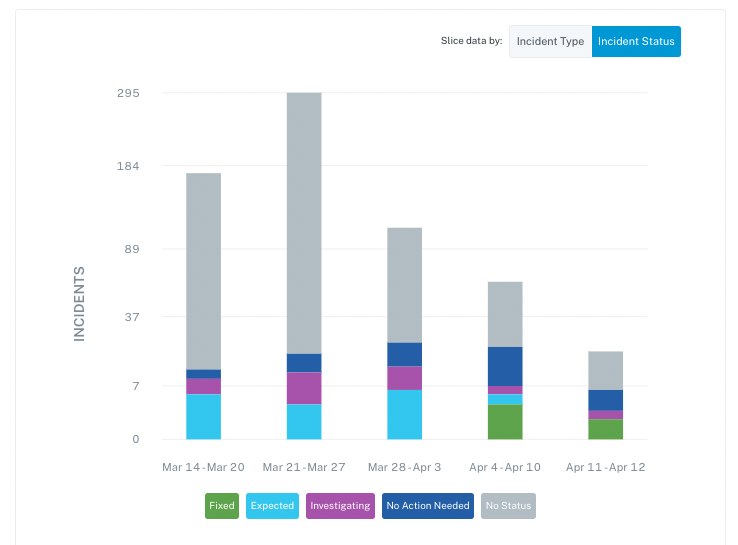This screenshot has height=545, width=738.
Task: Click the Investigating segment in Mar 21-Mar 27 bar
Action: click(x=304, y=388)
